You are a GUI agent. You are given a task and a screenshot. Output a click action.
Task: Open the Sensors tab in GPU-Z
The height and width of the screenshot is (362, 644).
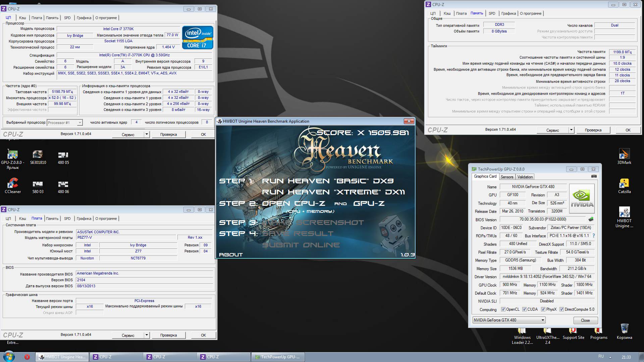(x=507, y=177)
